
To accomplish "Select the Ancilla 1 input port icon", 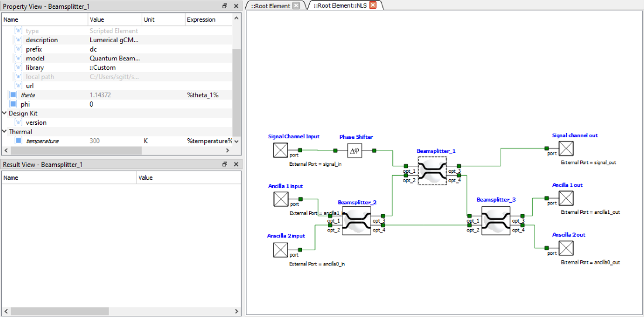I will point(280,199).
